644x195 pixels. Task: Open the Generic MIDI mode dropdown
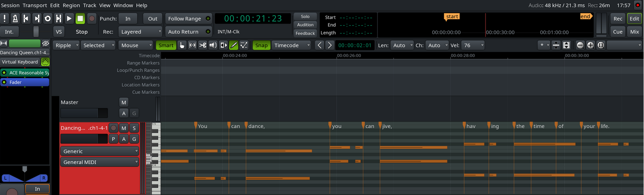point(99,151)
